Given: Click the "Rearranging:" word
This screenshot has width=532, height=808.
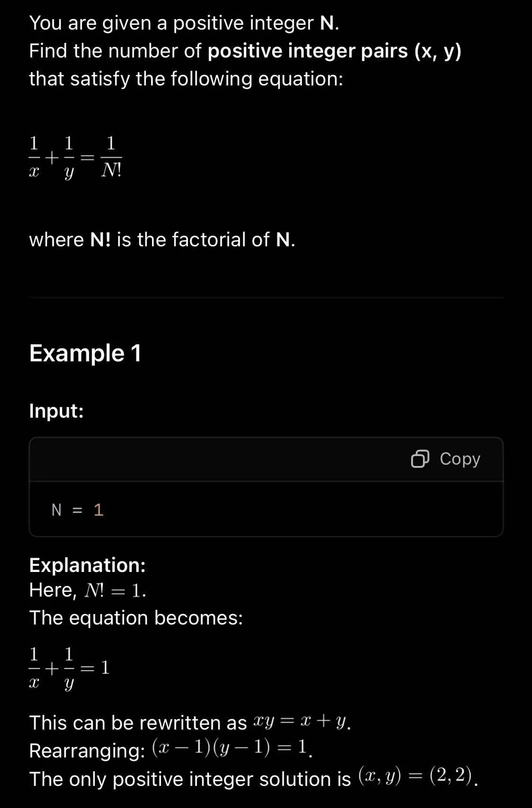Looking at the screenshot, I should tap(87, 751).
